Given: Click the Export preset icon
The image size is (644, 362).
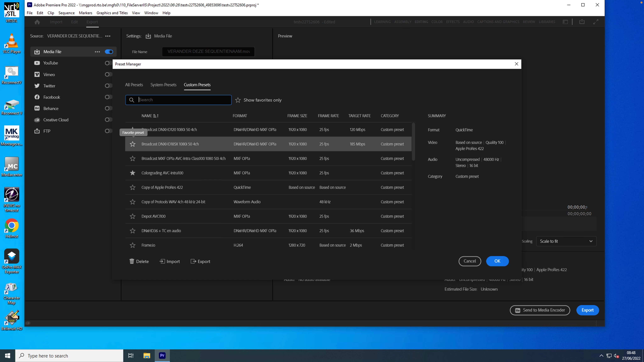Looking at the screenshot, I should [x=193, y=261].
